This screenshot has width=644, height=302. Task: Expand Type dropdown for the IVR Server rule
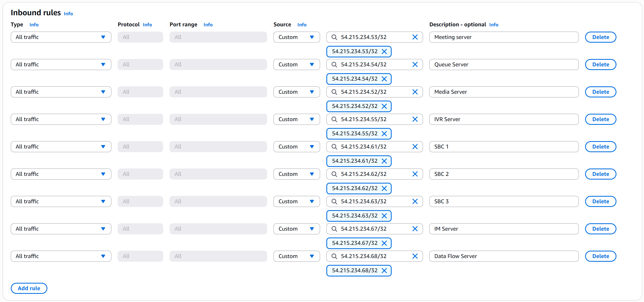pyautogui.click(x=61, y=119)
